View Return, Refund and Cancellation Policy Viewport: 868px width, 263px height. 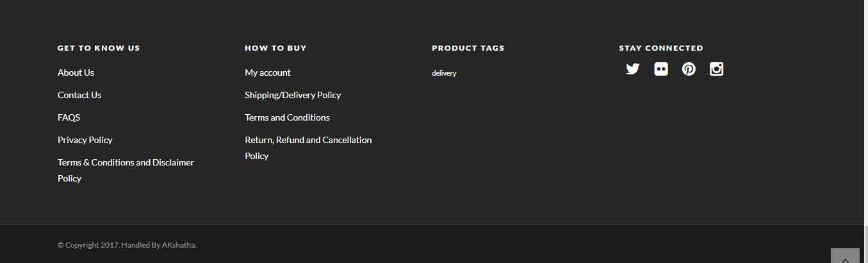(308, 148)
